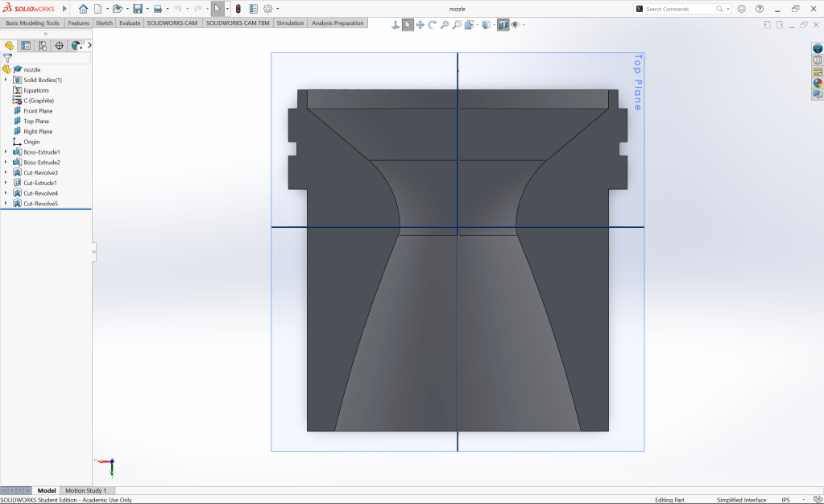Screen dimensions: 824x504
Task: Click the Pan view tool
Action: [x=420, y=25]
